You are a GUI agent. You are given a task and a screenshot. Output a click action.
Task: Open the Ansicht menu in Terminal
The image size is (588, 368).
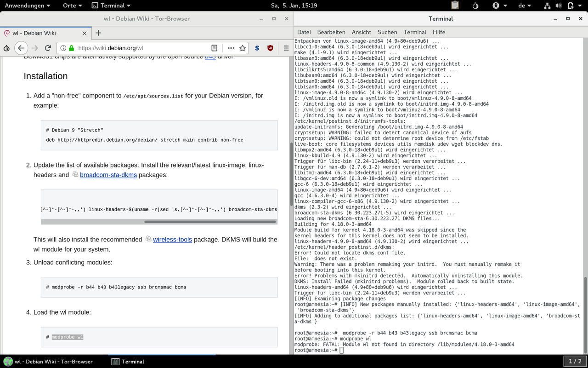pos(362,32)
